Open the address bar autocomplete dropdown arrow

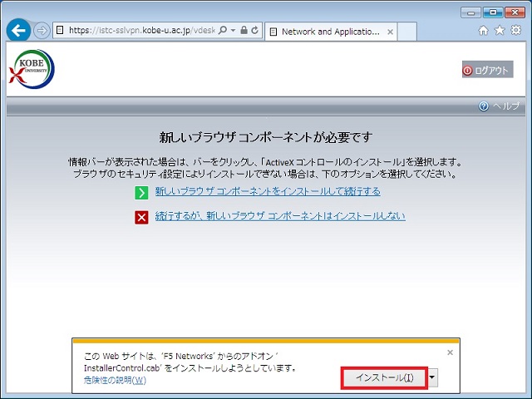click(233, 31)
